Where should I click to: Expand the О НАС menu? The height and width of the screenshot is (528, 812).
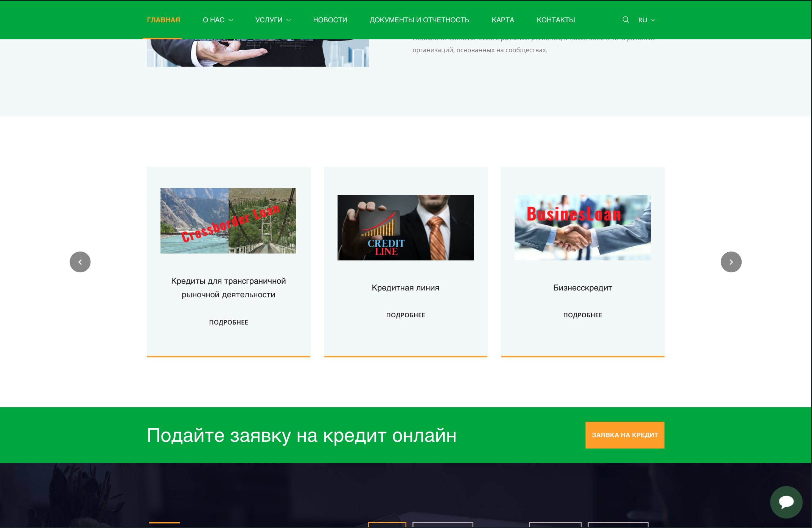click(218, 20)
